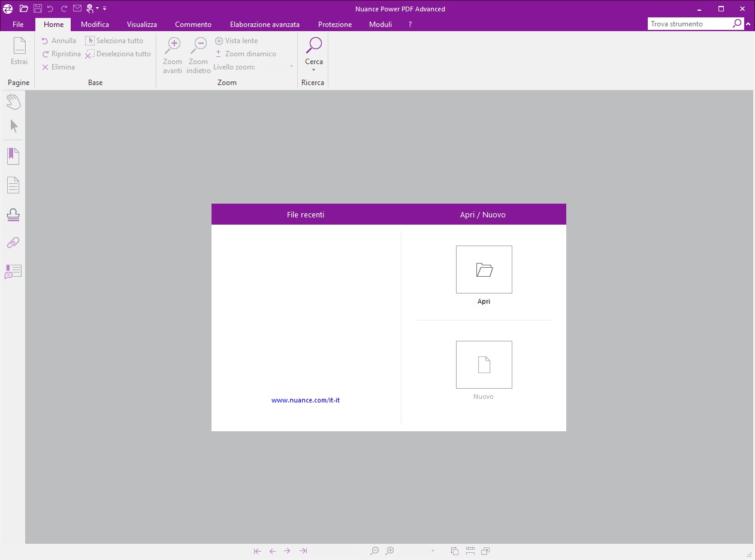Select the Hand tool in left sidebar
This screenshot has height=560, width=755.
point(13,102)
